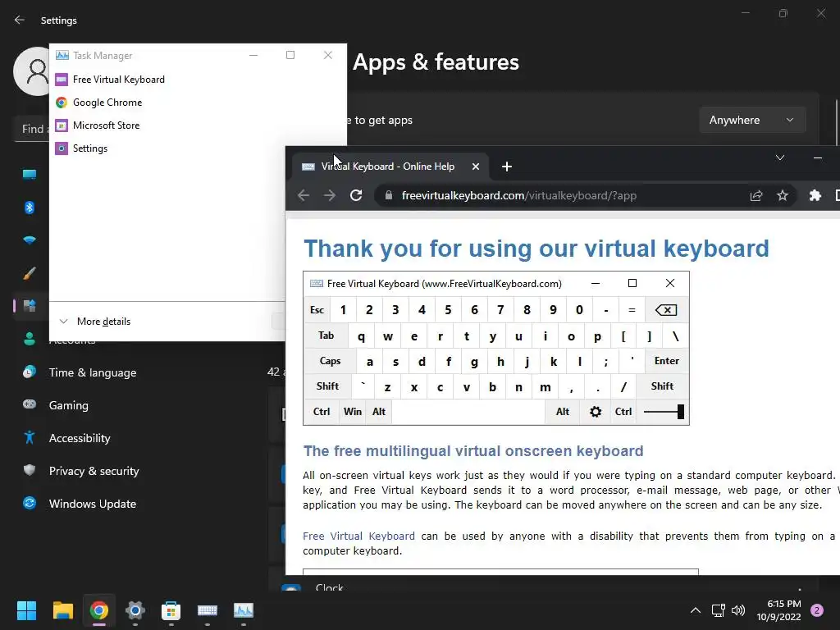
Task: Open a new Chrome tab
Action: click(506, 167)
